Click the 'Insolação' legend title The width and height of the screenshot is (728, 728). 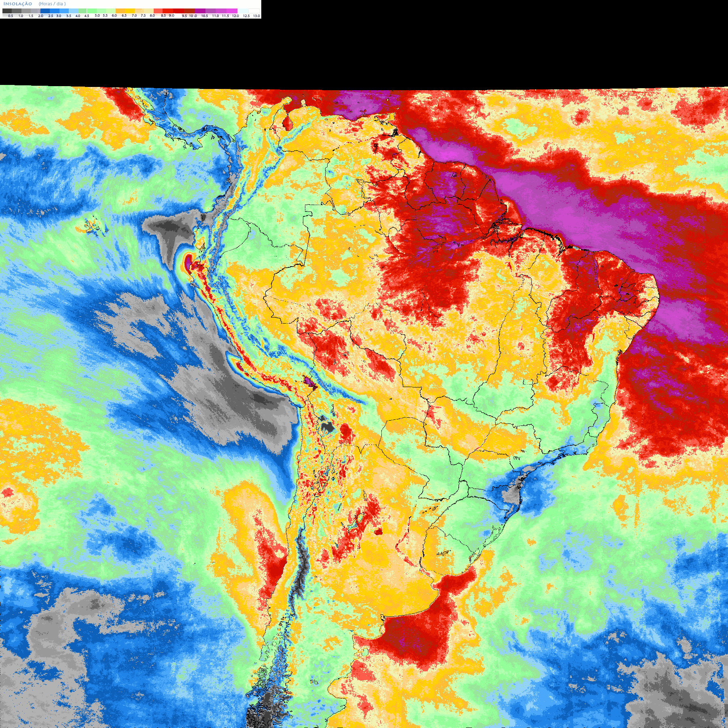tap(18, 4)
